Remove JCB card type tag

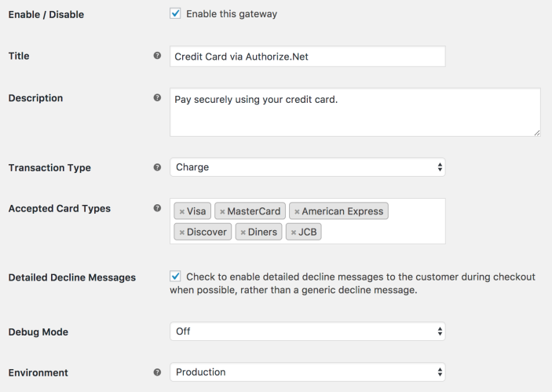pyautogui.click(x=294, y=233)
